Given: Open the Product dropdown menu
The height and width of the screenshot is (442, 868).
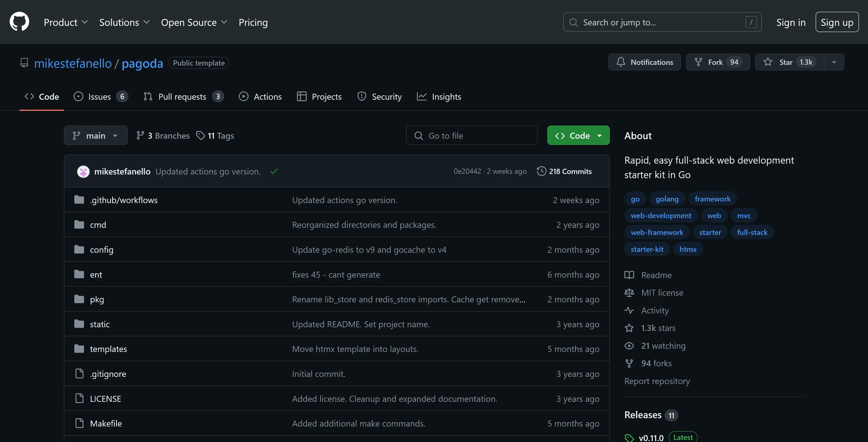Looking at the screenshot, I should 66,22.
